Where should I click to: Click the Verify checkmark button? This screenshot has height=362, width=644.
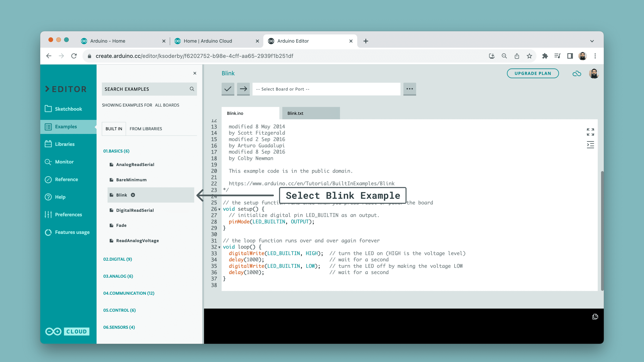click(228, 89)
